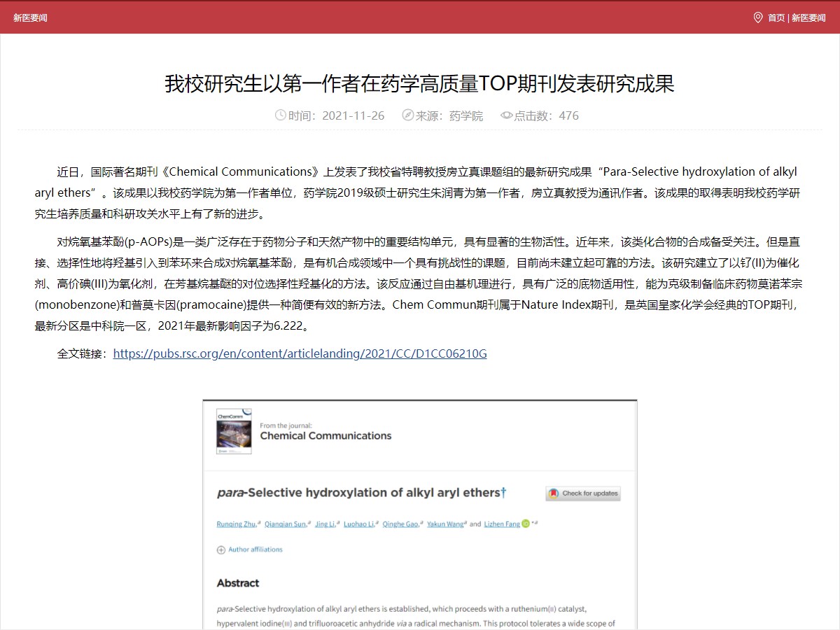This screenshot has height=630, width=840.
Task: Click the green ORCID icon after Lizhen Fang
Action: pos(526,524)
